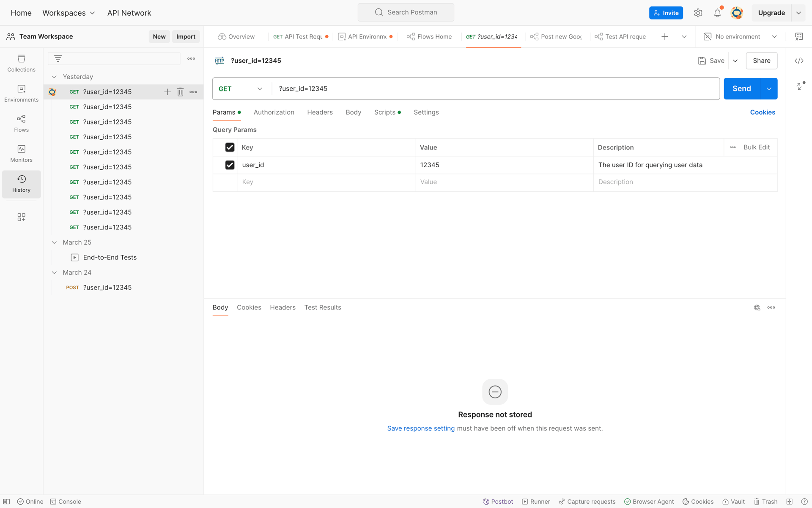Viewport: 812px width, 508px height.
Task: Open the request Settings tab
Action: 426,112
